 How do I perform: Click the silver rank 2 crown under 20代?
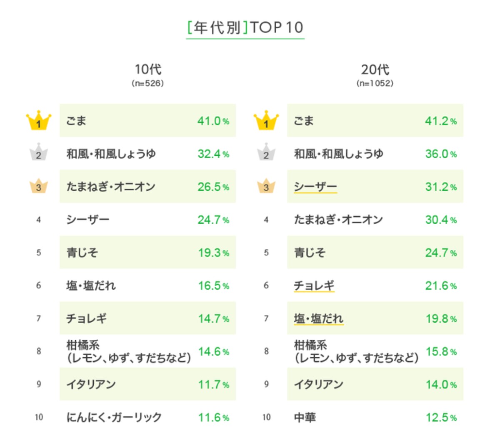pyautogui.click(x=266, y=153)
